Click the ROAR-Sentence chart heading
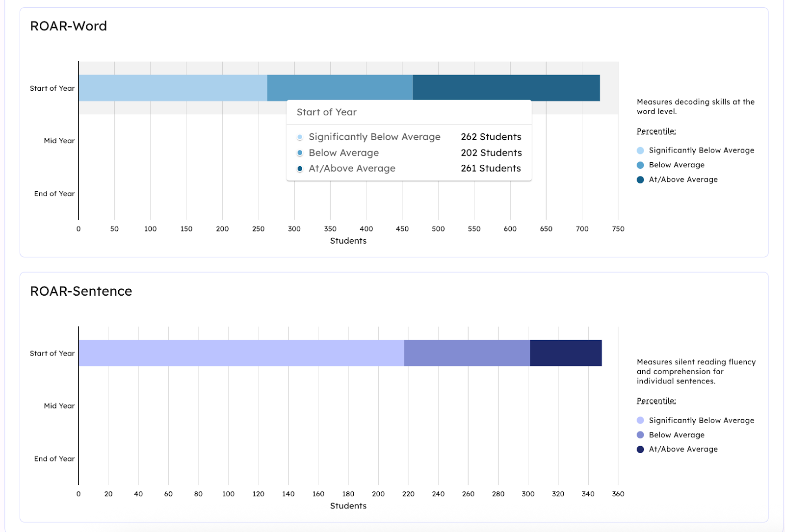Viewport: 785px width, 532px height. [x=81, y=291]
